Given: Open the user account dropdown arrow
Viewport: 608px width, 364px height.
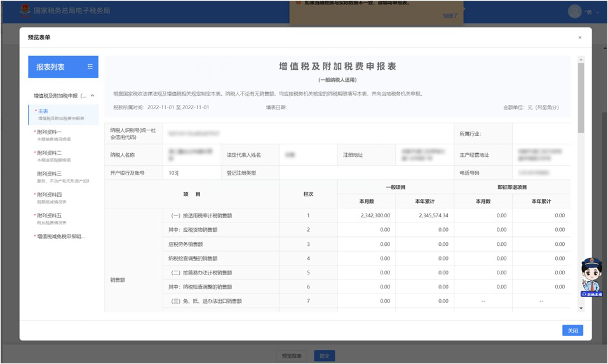Looking at the screenshot, I should click(597, 11).
